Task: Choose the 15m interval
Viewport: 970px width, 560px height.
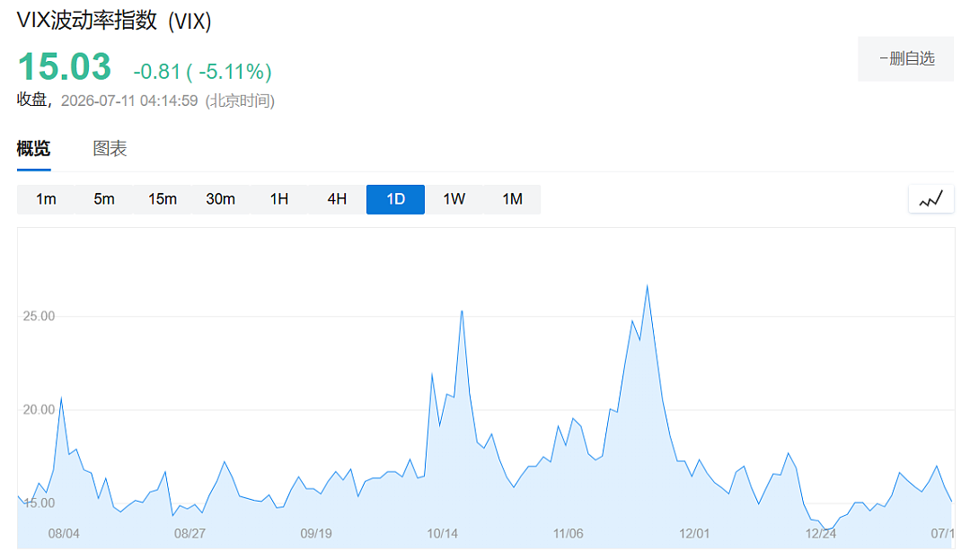Action: [x=162, y=199]
